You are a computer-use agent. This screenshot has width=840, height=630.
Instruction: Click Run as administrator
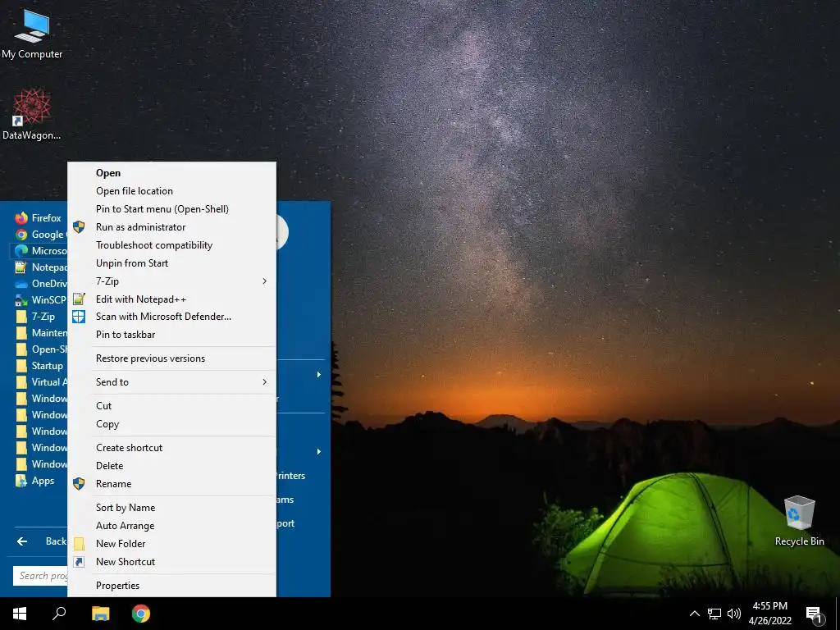pos(172,227)
